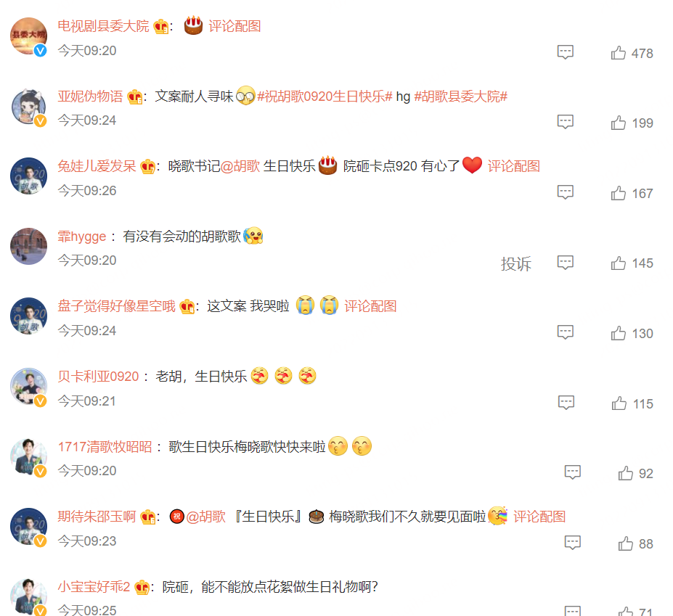Viewport: 673px width, 616px height.
Task: Open 霏hygge's avatar picture
Action: coord(28,246)
